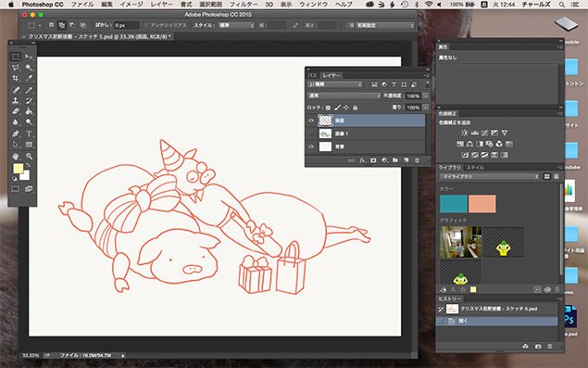Select the Paint Bucket tool
This screenshot has width=588, height=368.
tap(30, 111)
